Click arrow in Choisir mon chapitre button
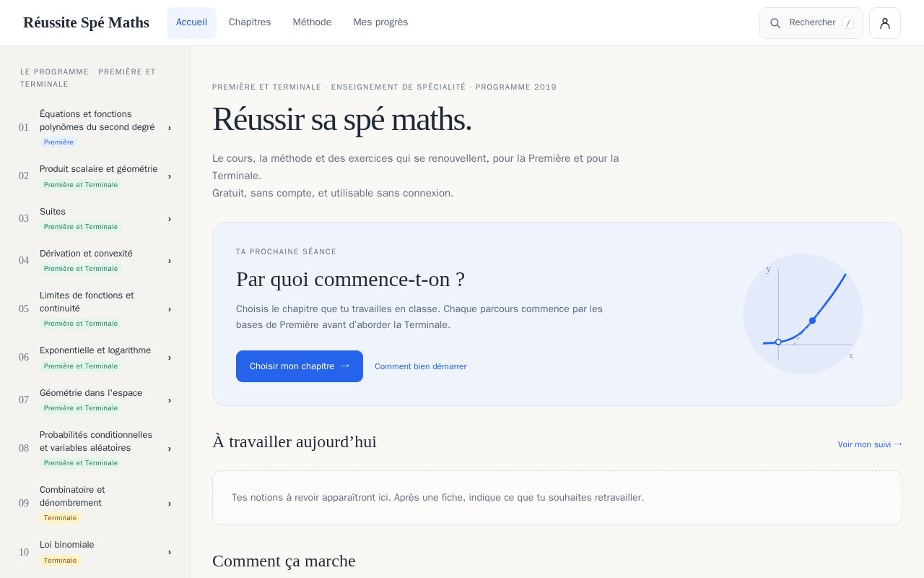This screenshot has width=924, height=578. tap(345, 366)
